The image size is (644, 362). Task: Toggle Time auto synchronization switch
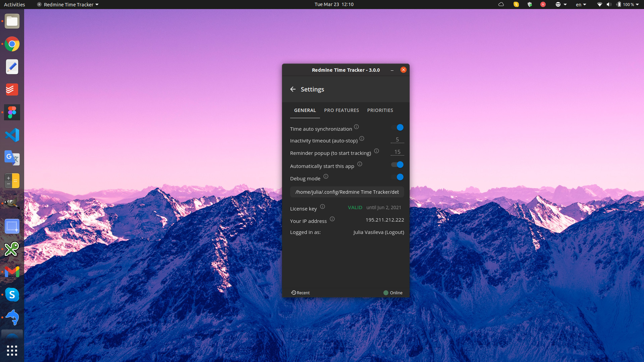[397, 127]
